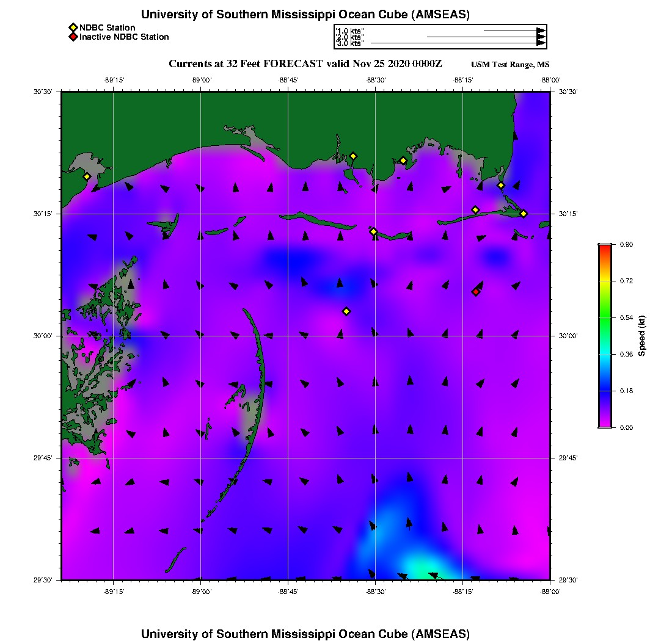This screenshot has width=672, height=641.
Task: Select the yellow station marker nearest the 30°00' latitude line
Action: 346,311
